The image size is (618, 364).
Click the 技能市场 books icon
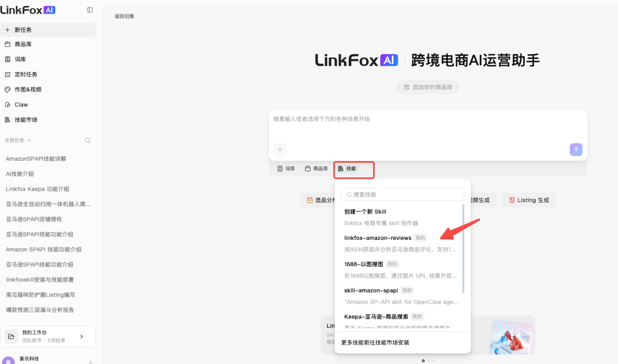point(7,120)
